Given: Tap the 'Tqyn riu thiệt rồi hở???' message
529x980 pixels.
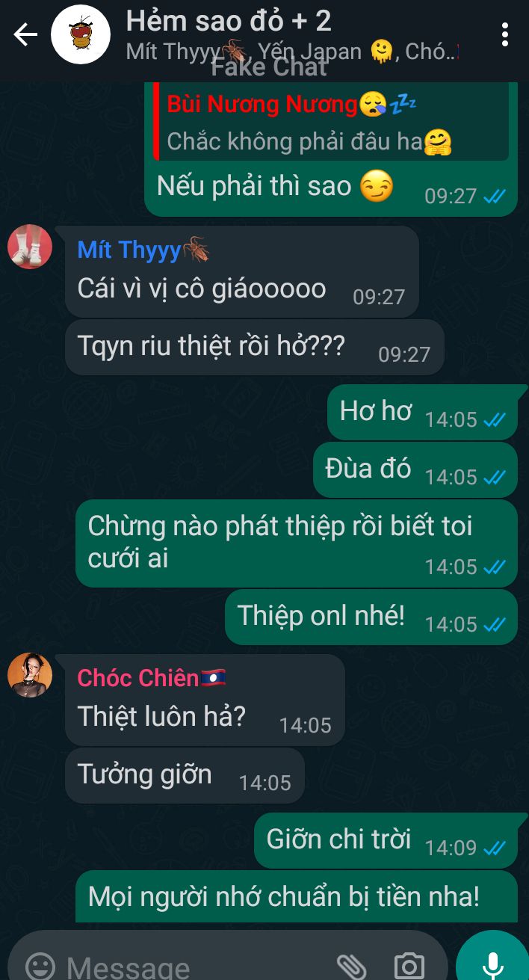Looking at the screenshot, I should click(255, 347).
